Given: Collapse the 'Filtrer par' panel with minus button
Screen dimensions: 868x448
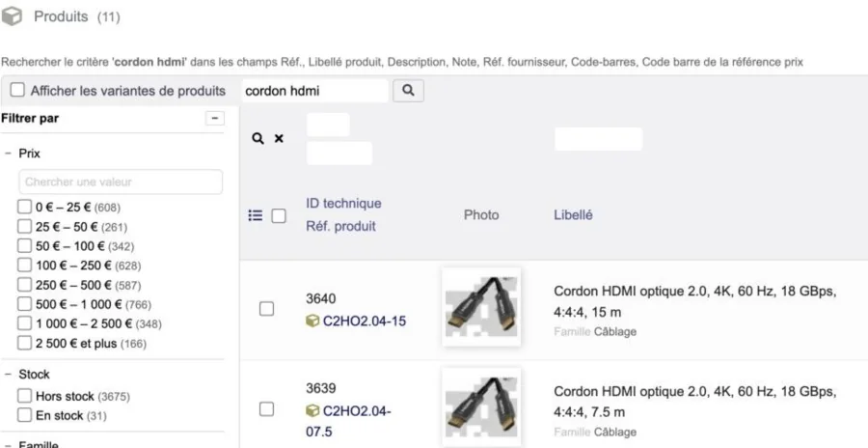Looking at the screenshot, I should (x=215, y=118).
